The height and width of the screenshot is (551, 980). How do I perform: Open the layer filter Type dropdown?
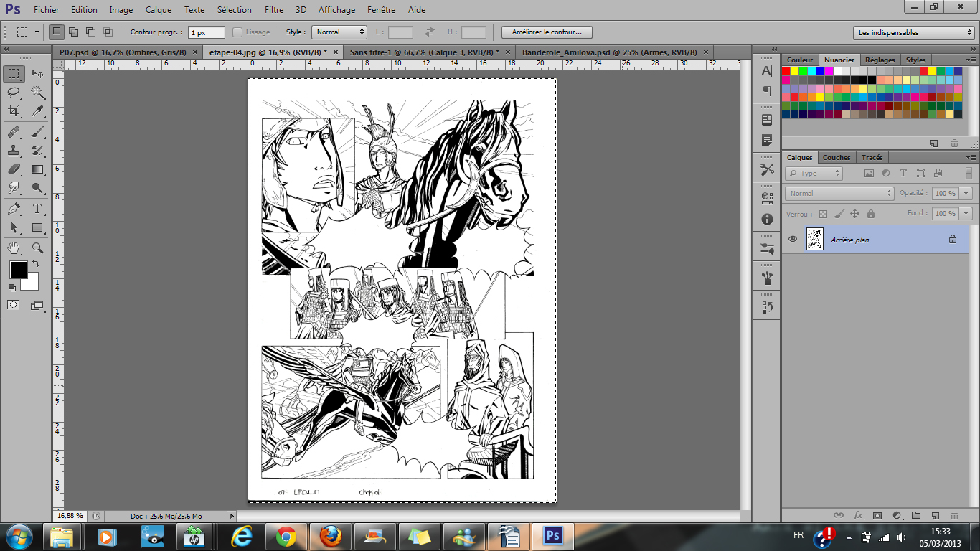[x=814, y=173]
